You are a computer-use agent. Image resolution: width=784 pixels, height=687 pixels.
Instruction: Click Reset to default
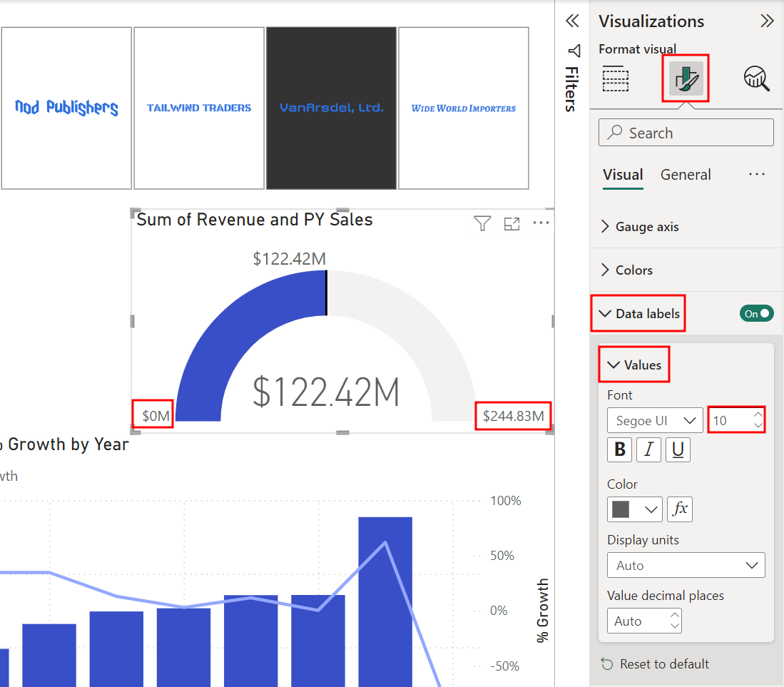[x=663, y=663]
